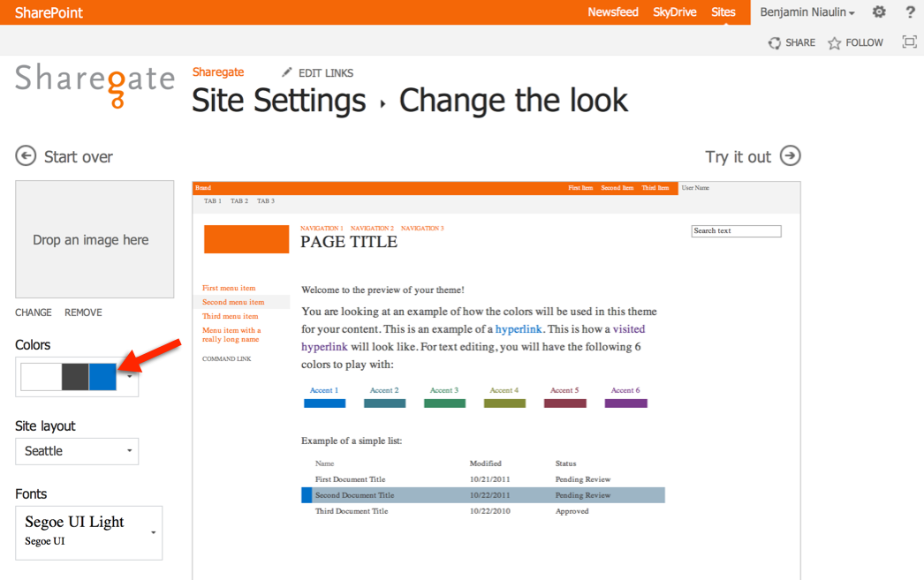This screenshot has height=580, width=924.
Task: Click the Sharegate breadcrumb link
Action: 218,72
